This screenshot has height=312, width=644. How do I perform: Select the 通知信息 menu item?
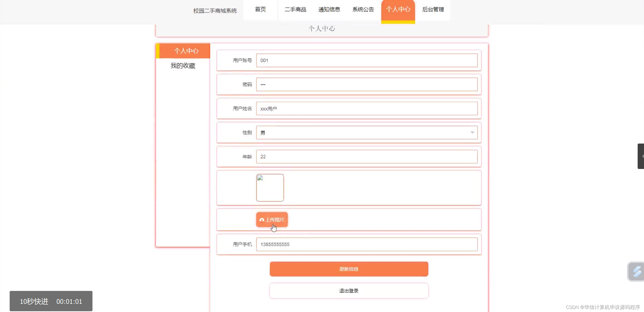point(329,9)
